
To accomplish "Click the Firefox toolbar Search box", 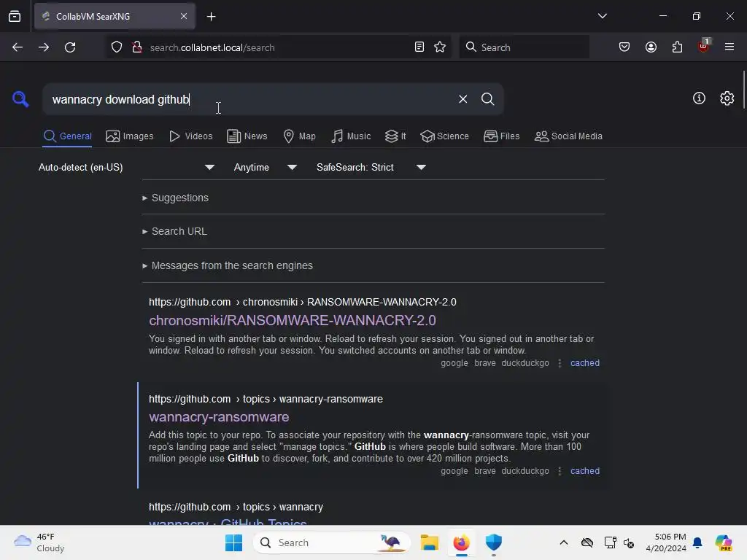I will tap(524, 47).
